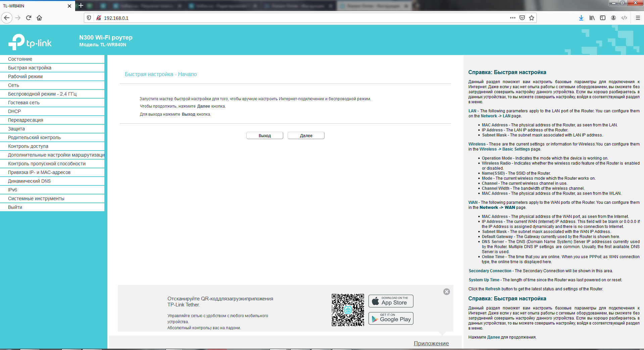Open Системные инструменты

(52, 198)
